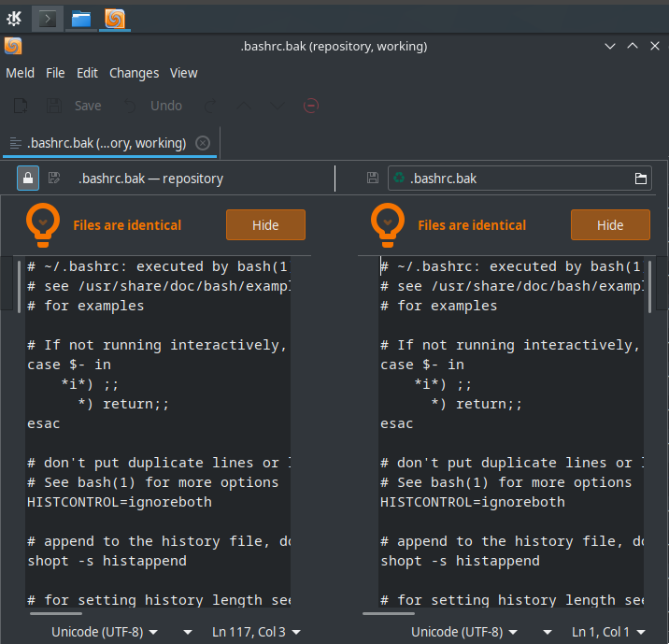
Task: Click the save icon for repository pane
Action: point(54,178)
